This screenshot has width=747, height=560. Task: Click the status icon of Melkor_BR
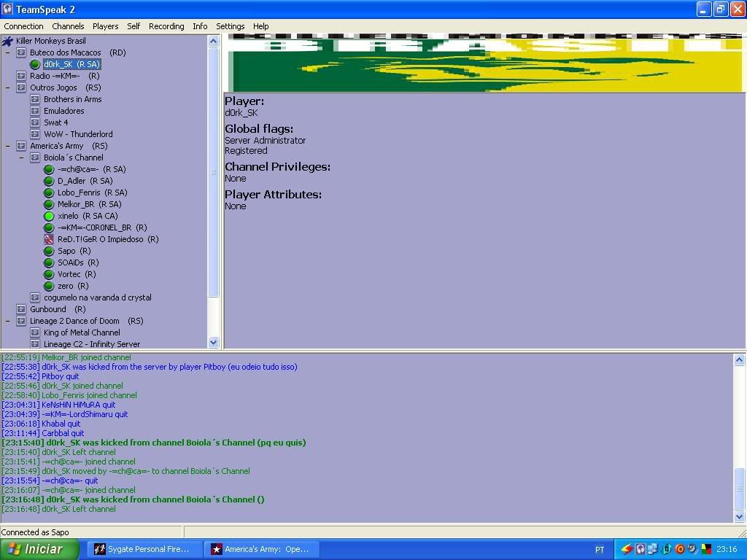point(49,204)
